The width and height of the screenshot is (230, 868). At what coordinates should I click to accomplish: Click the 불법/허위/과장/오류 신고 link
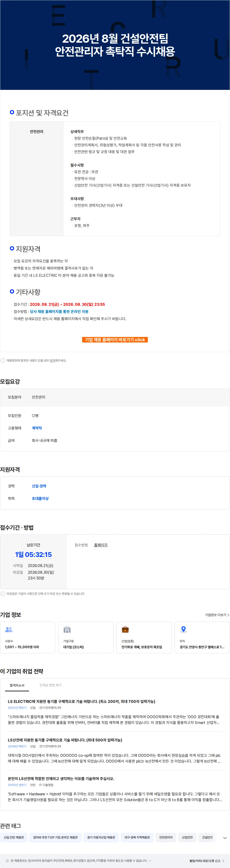pos(205,861)
